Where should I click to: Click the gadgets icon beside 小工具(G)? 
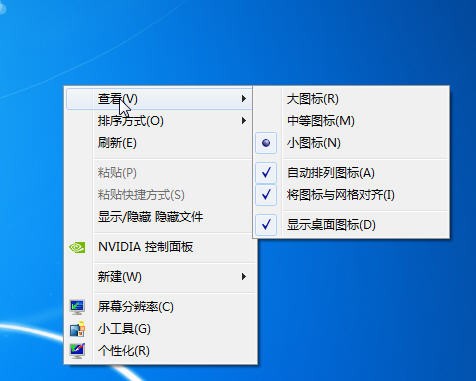(x=77, y=329)
